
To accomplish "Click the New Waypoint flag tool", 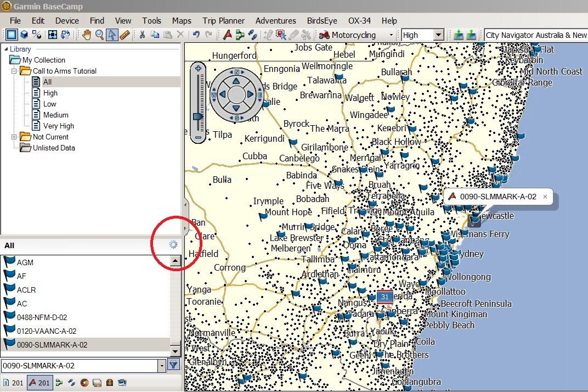I will [x=227, y=35].
